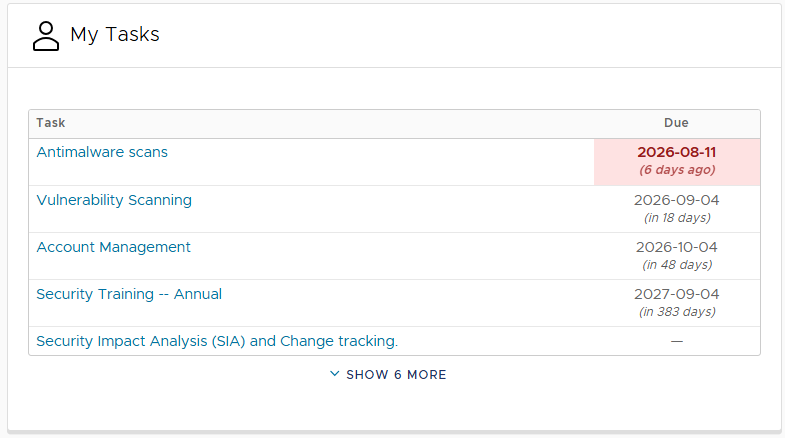Open the Security Impact Analysis (SIA) task
785x438 pixels.
click(x=217, y=341)
